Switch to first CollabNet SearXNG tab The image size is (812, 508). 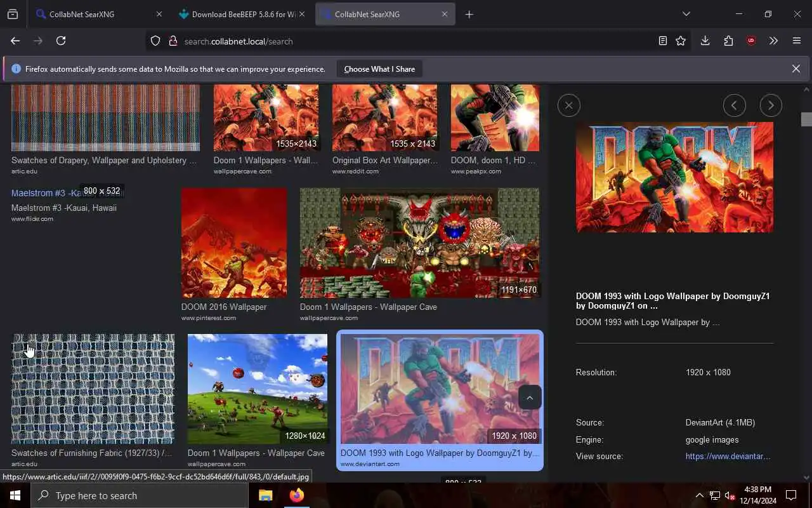click(x=100, y=14)
